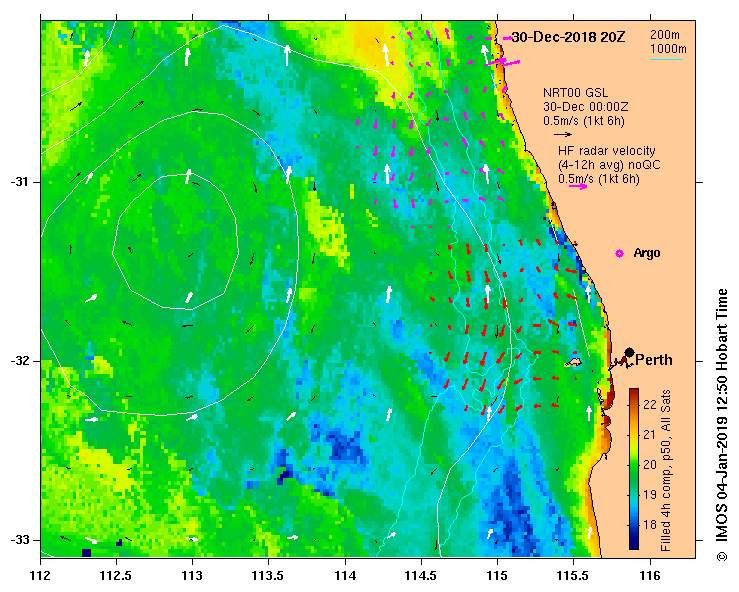The image size is (739, 592).
Task: Click the 114 longitude axis label
Action: [345, 576]
